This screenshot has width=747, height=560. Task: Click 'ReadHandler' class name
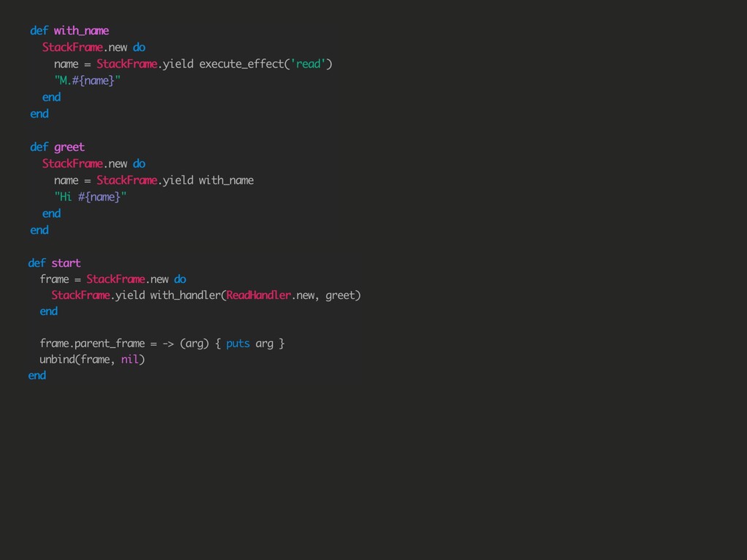(259, 295)
